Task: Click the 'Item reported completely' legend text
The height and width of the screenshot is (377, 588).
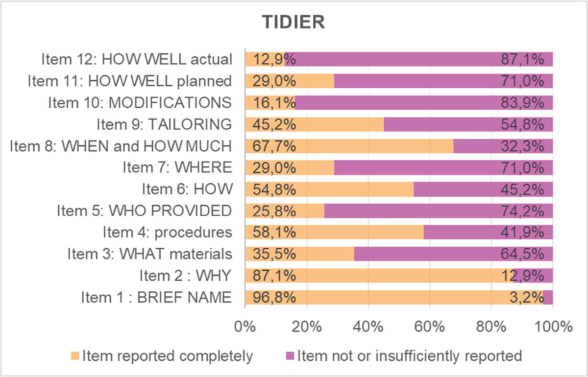Action: pos(168,355)
